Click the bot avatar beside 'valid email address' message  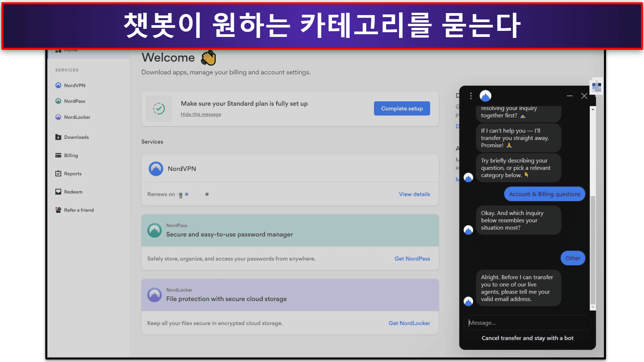(468, 301)
